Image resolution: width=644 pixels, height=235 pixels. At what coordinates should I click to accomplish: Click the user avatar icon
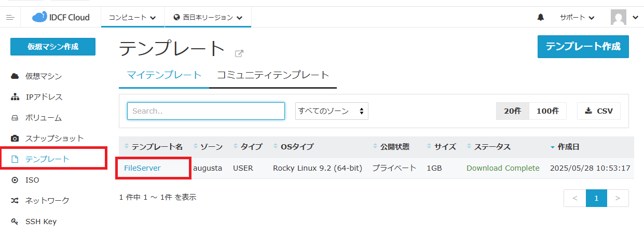pos(619,17)
